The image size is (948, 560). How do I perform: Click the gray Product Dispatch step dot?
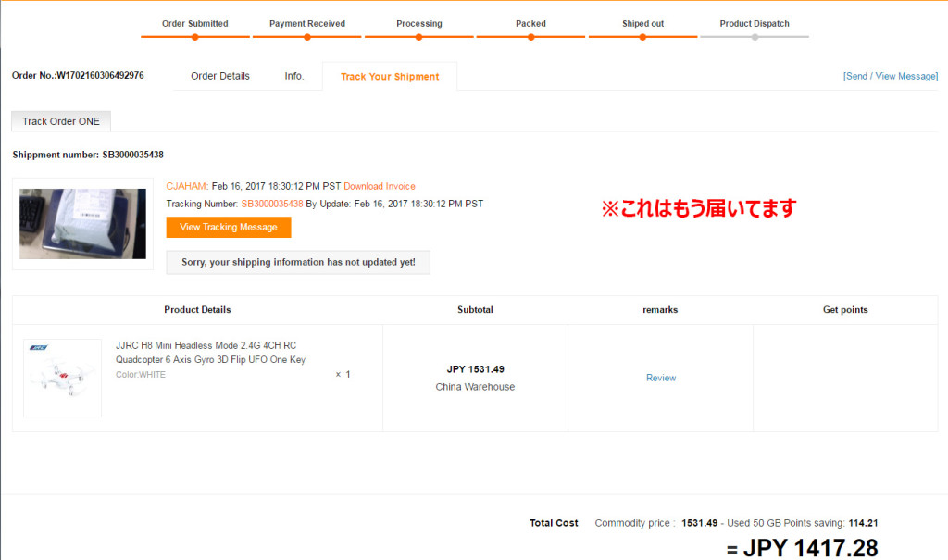tap(755, 37)
